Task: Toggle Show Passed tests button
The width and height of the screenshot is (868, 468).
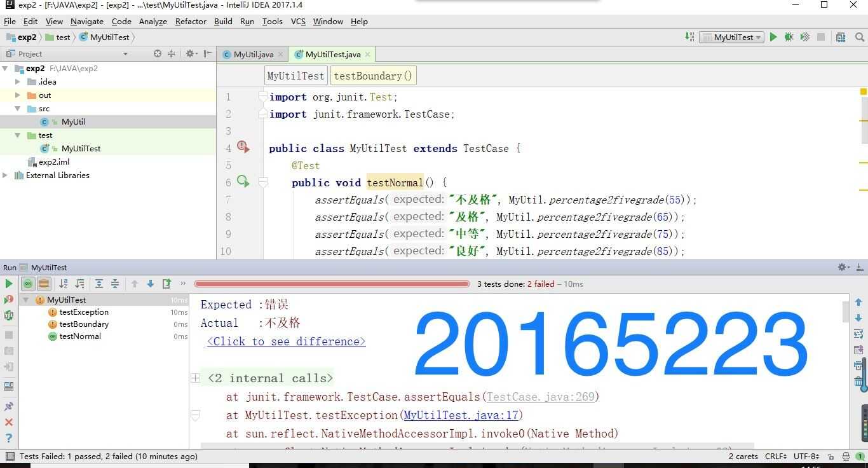Action: click(x=27, y=284)
